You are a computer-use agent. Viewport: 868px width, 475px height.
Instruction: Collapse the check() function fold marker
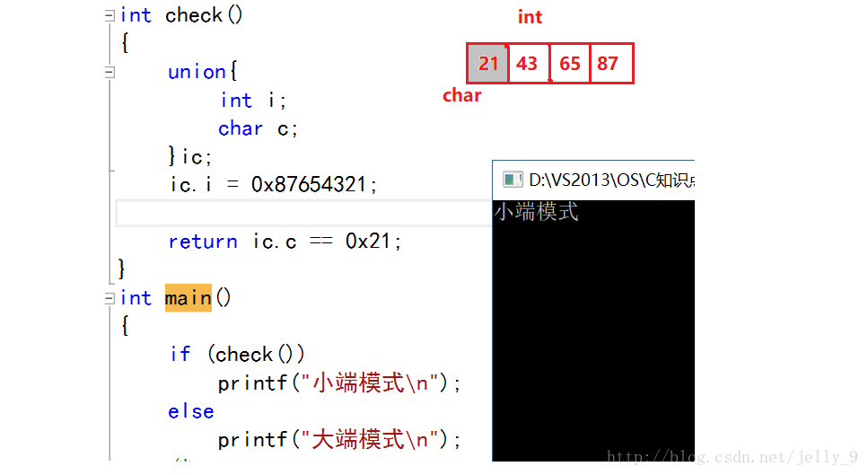coord(110,16)
